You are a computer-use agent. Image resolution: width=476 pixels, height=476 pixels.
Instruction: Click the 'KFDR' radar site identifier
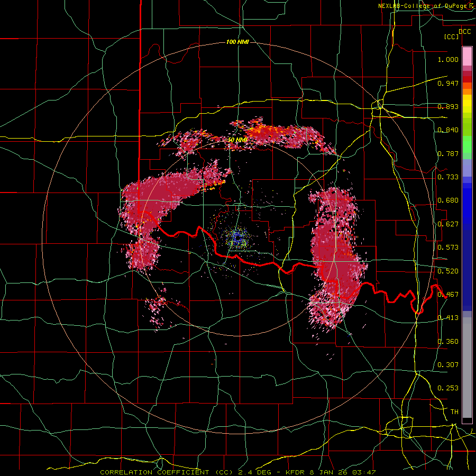(x=296, y=472)
